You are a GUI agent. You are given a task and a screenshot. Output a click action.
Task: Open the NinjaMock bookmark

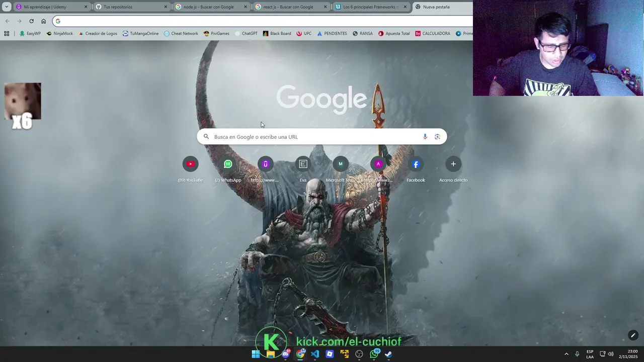59,34
